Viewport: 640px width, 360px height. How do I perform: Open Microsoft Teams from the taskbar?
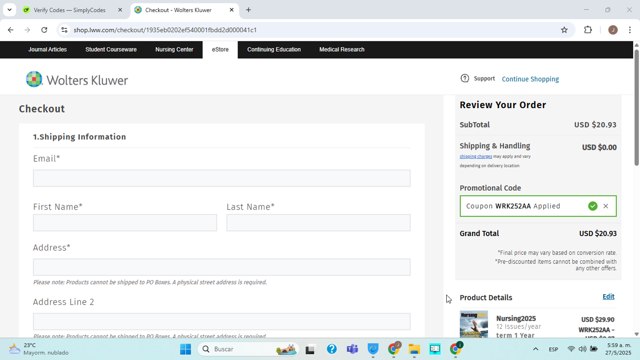pyautogui.click(x=352, y=349)
